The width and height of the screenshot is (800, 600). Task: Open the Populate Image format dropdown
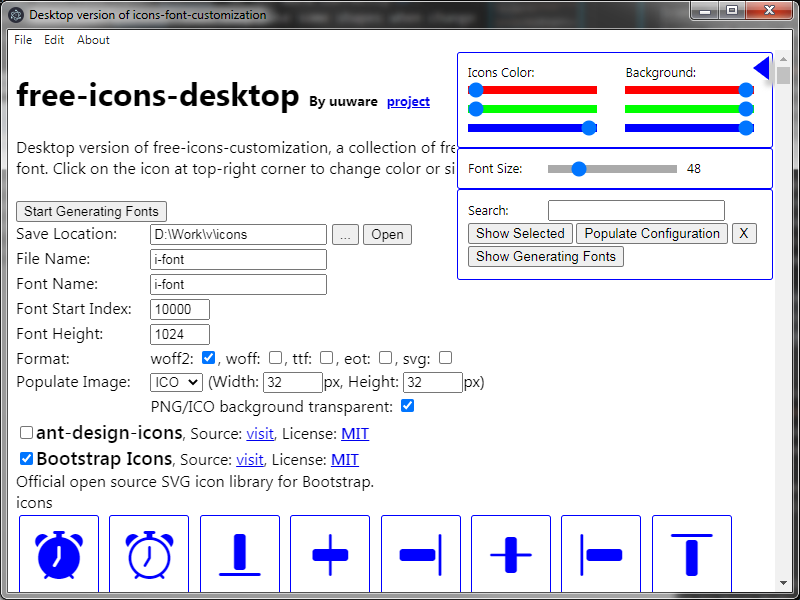coord(177,382)
